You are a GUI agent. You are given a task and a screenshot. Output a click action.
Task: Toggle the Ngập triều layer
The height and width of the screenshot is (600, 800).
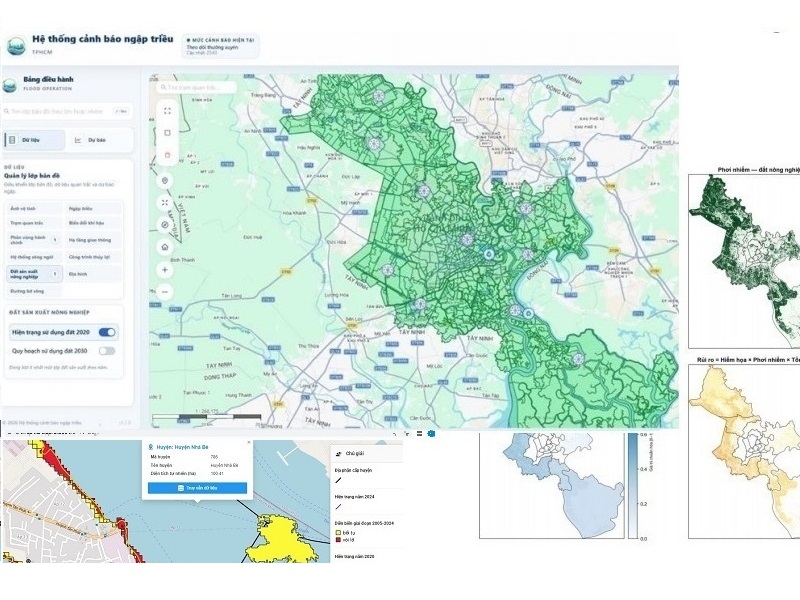93,209
